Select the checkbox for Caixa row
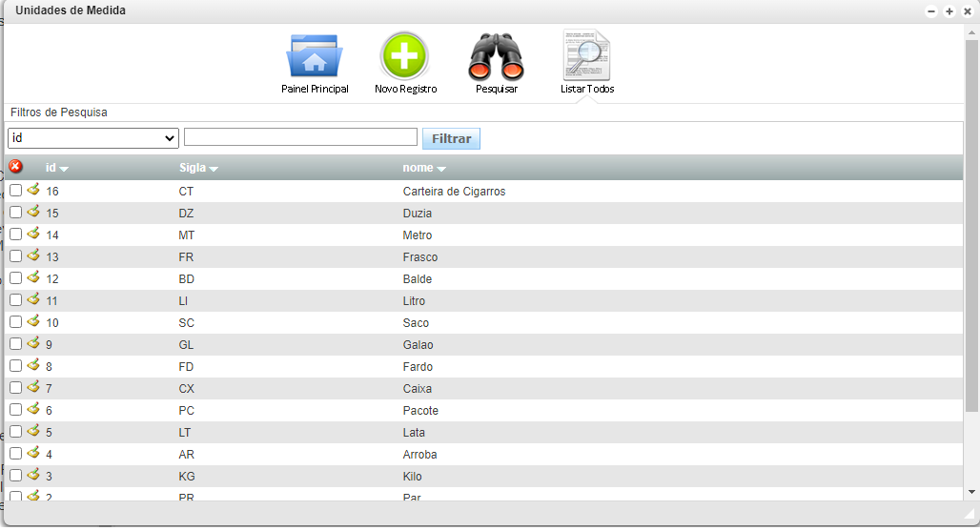 [15, 388]
